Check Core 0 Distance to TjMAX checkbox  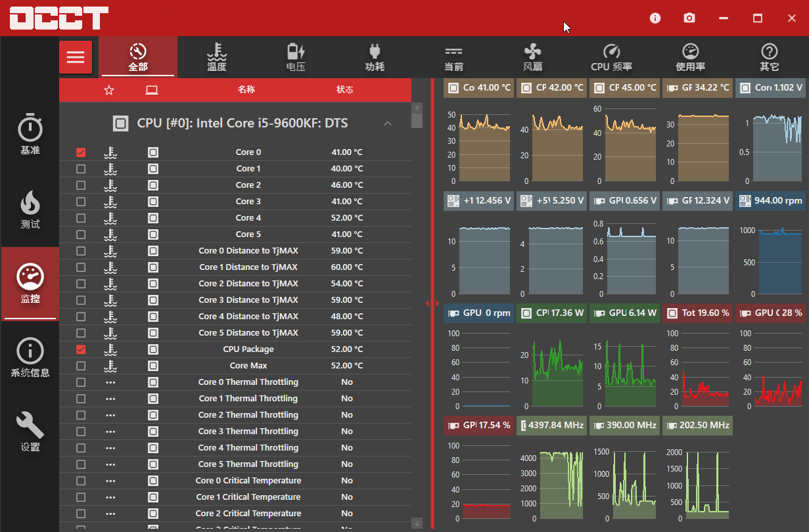[81, 251]
